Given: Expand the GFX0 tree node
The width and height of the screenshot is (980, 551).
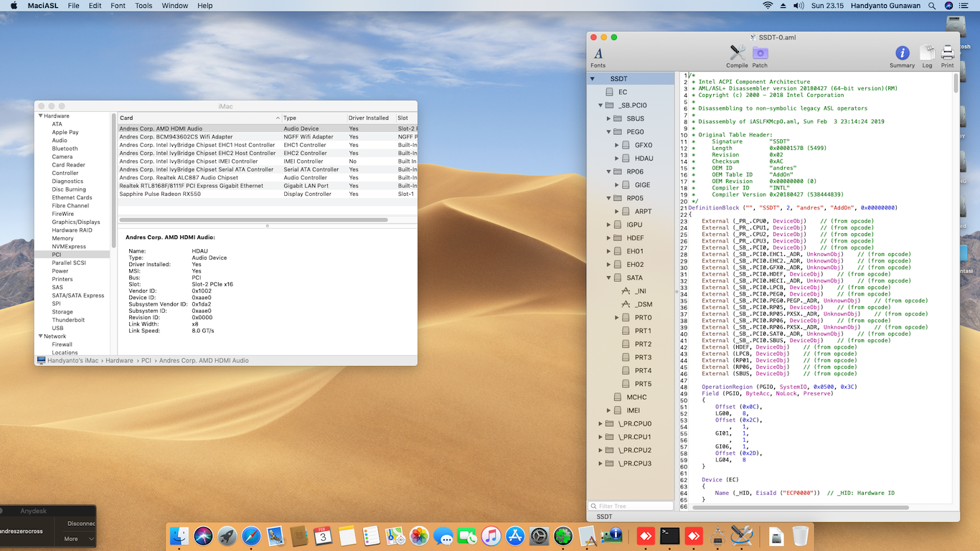Looking at the screenshot, I should 616,145.
